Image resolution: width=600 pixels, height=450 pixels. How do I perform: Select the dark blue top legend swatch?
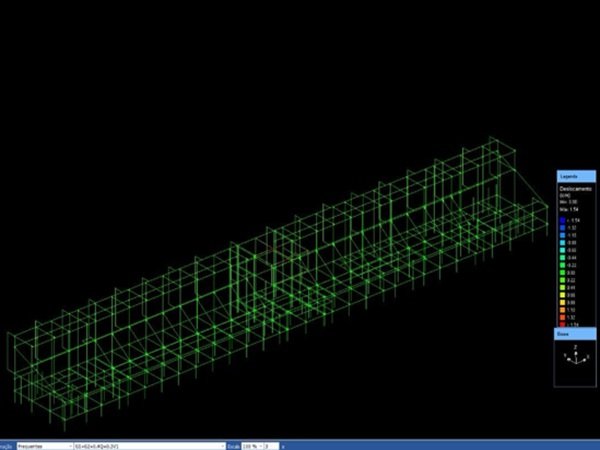(564, 220)
